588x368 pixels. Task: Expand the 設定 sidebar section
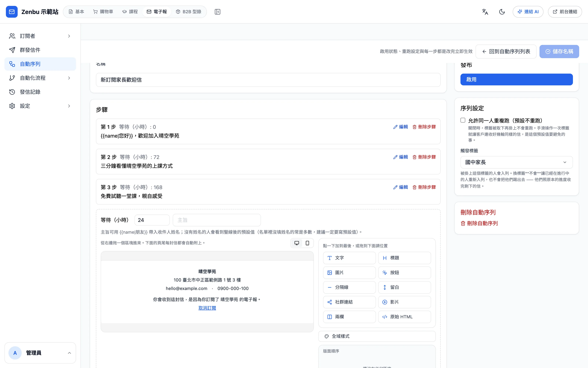tap(40, 106)
